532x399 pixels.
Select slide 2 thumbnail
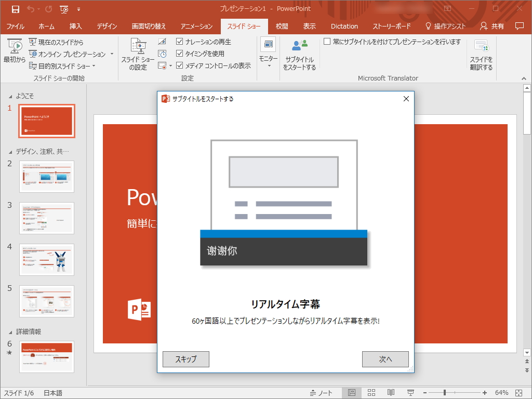47,177
